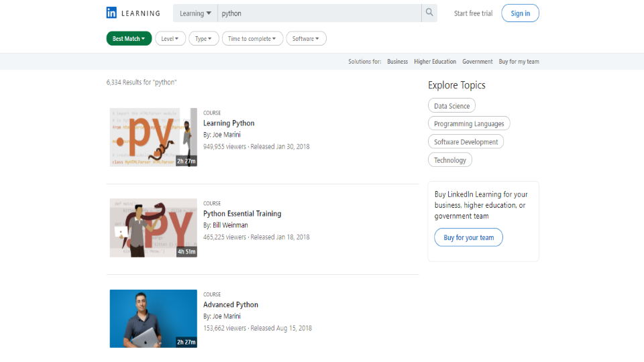Click the Sign in button

point(520,13)
